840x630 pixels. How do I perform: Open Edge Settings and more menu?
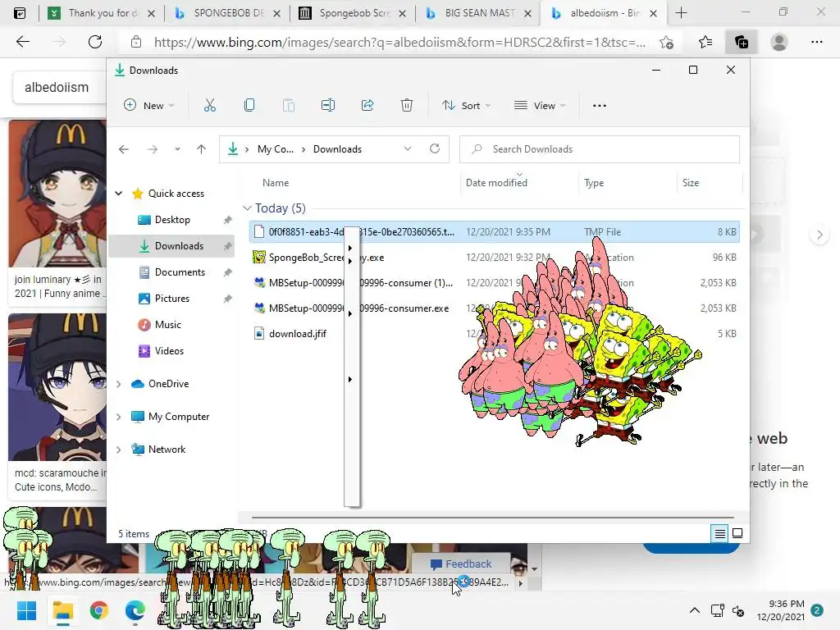pyautogui.click(x=817, y=42)
